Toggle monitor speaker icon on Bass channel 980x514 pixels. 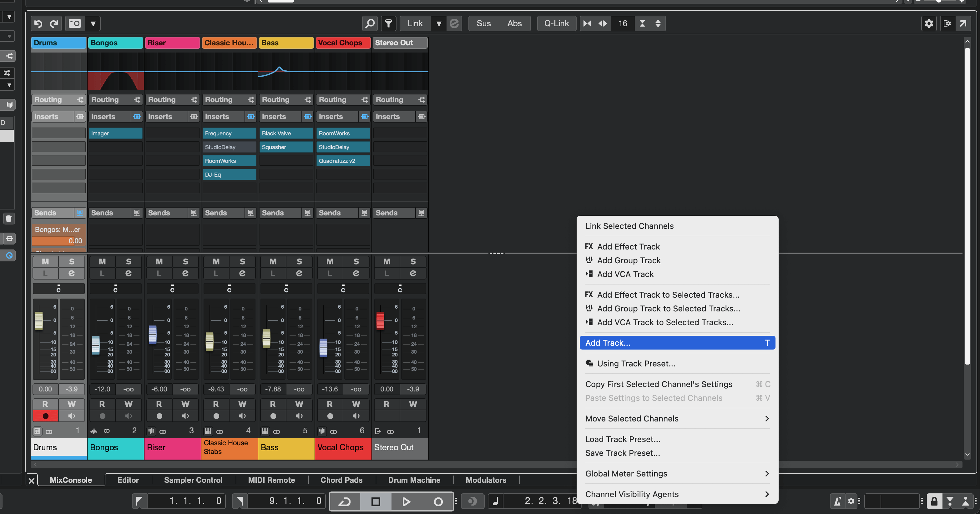299,416
